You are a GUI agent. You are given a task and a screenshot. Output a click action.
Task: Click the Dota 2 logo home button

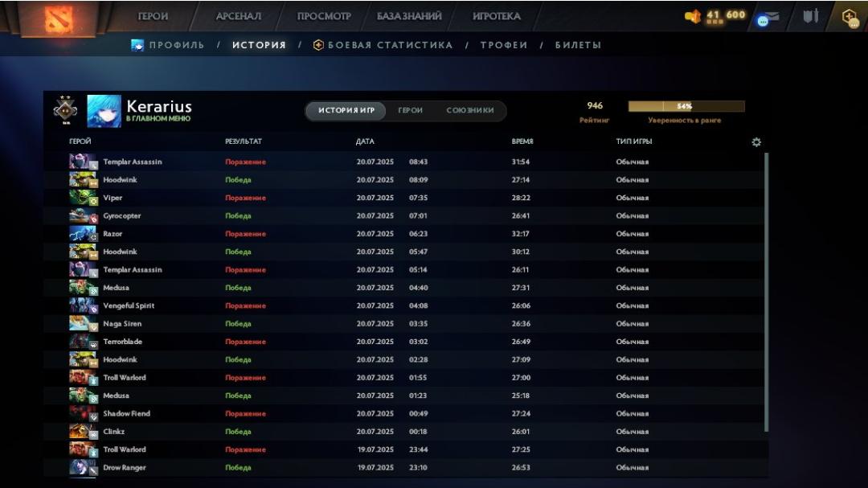click(59, 18)
